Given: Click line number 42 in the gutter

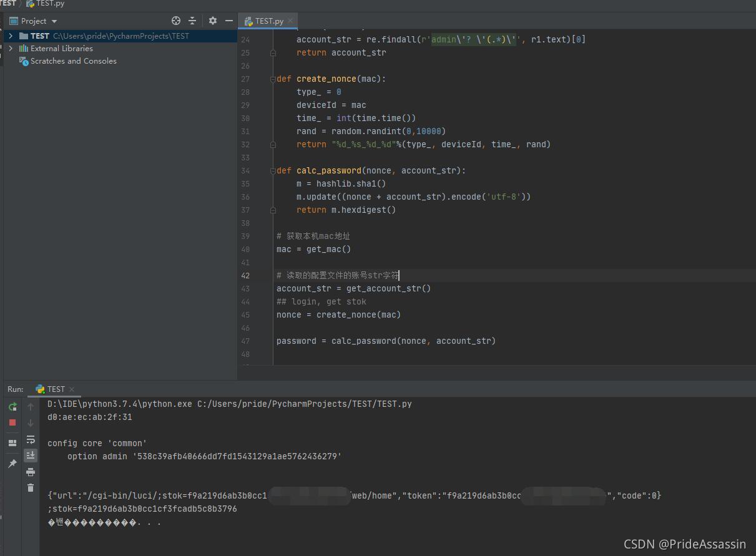Looking at the screenshot, I should (245, 275).
